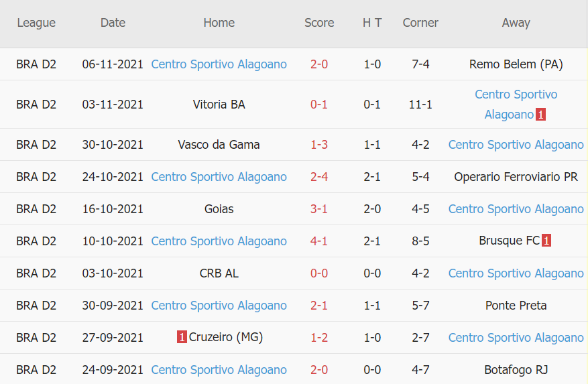This screenshot has height=384, width=588.
Task: Click the 2-4 score on 24-10-2021
Action: (319, 177)
